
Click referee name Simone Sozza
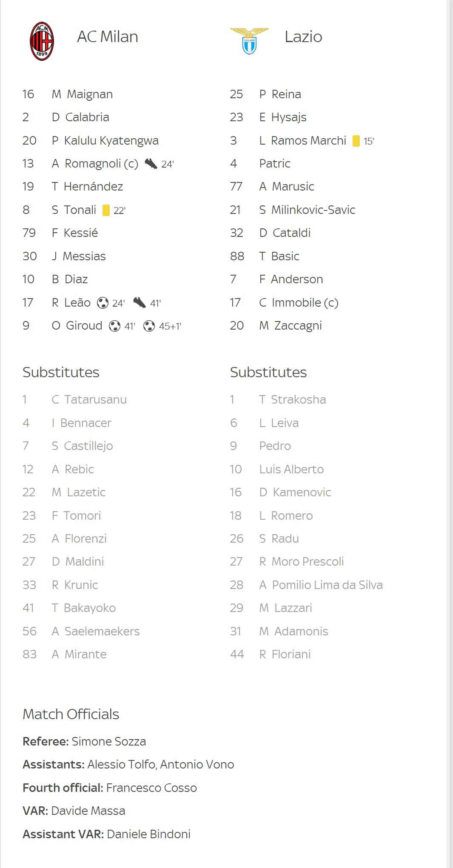(108, 741)
